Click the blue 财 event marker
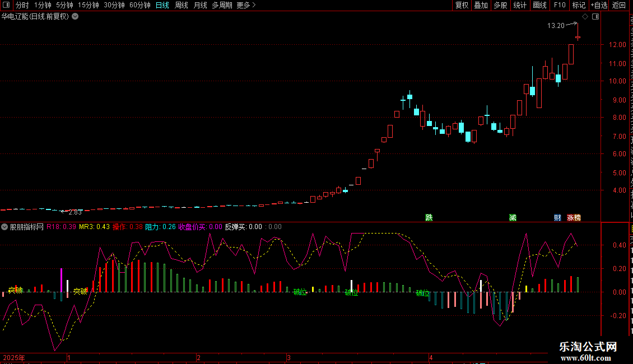Image resolution: width=633 pixels, height=364 pixels. pos(557,217)
